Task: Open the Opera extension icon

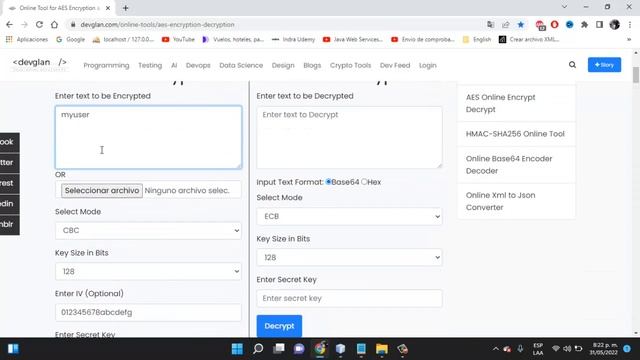Action: [x=554, y=24]
